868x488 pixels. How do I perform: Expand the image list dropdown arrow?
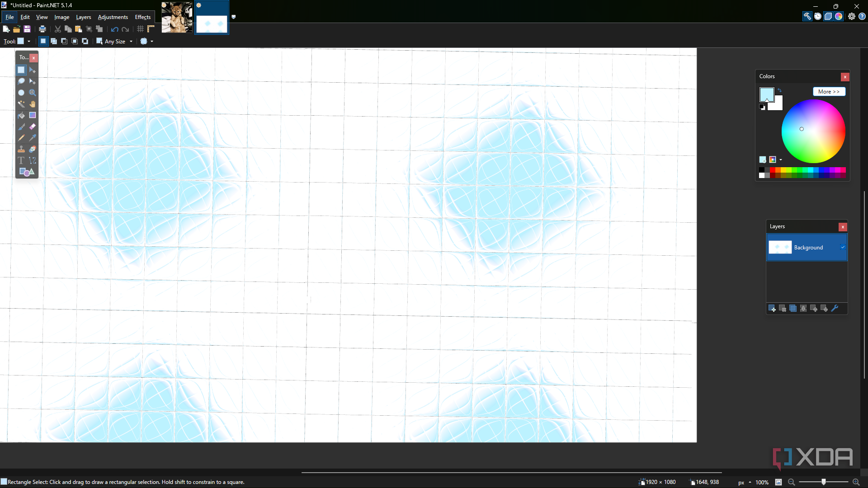coord(234,17)
